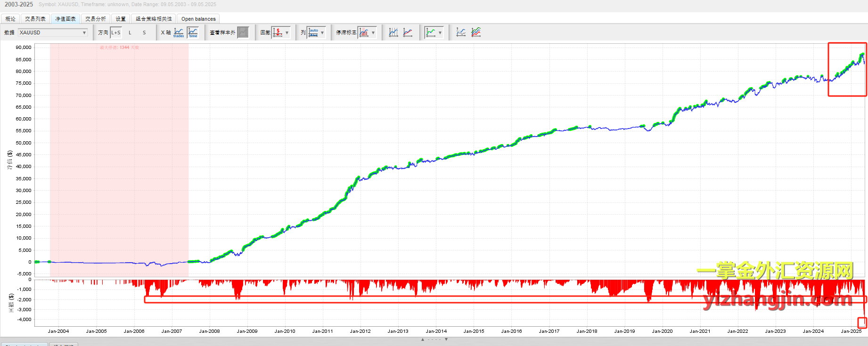Click the splitter up arrow below chart
The height and width of the screenshot is (346, 868).
coord(423,339)
